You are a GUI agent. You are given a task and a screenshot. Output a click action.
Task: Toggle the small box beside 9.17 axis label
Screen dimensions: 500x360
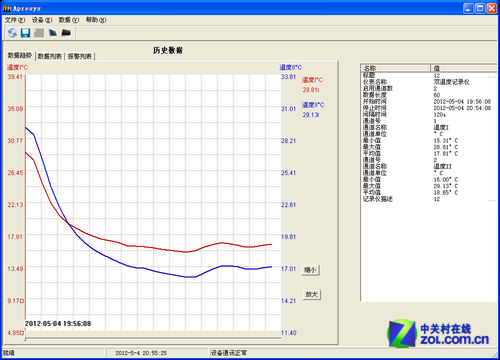[22, 301]
